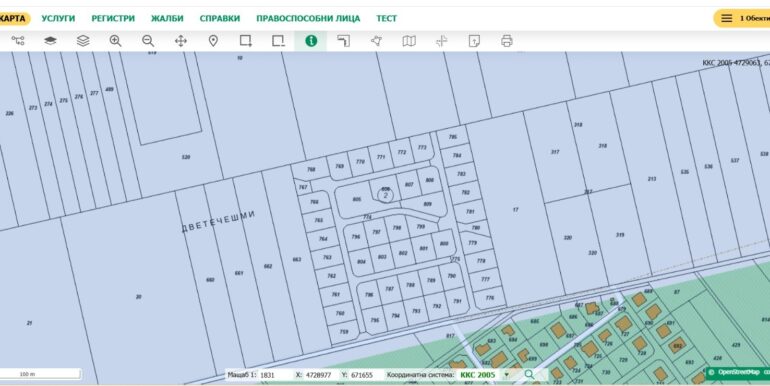Activate the location pin marker tool
This screenshot has width=770, height=386.
[x=213, y=41]
